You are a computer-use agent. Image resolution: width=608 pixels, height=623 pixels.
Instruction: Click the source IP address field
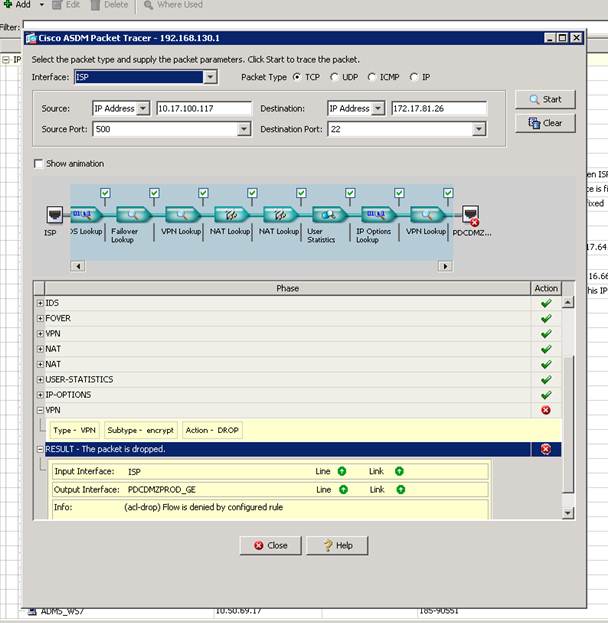tap(204, 108)
